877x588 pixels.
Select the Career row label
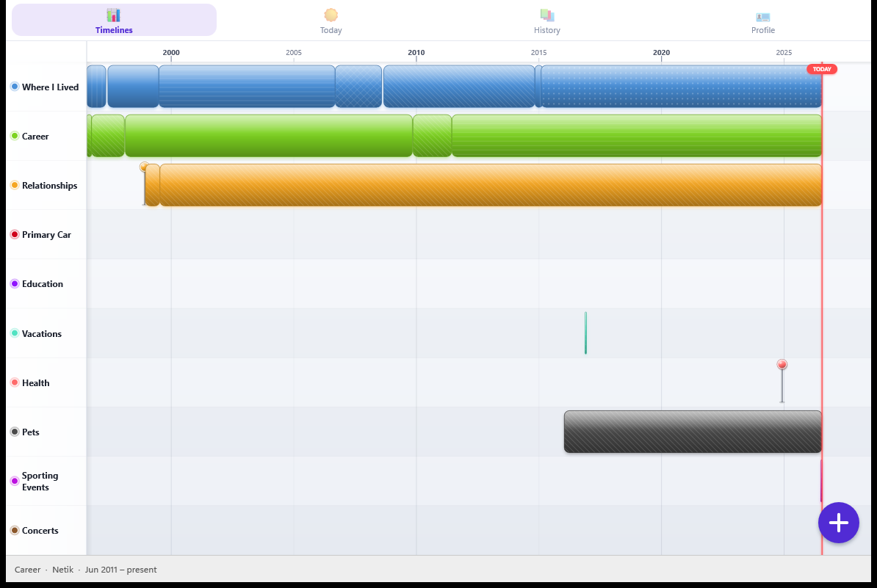35,137
